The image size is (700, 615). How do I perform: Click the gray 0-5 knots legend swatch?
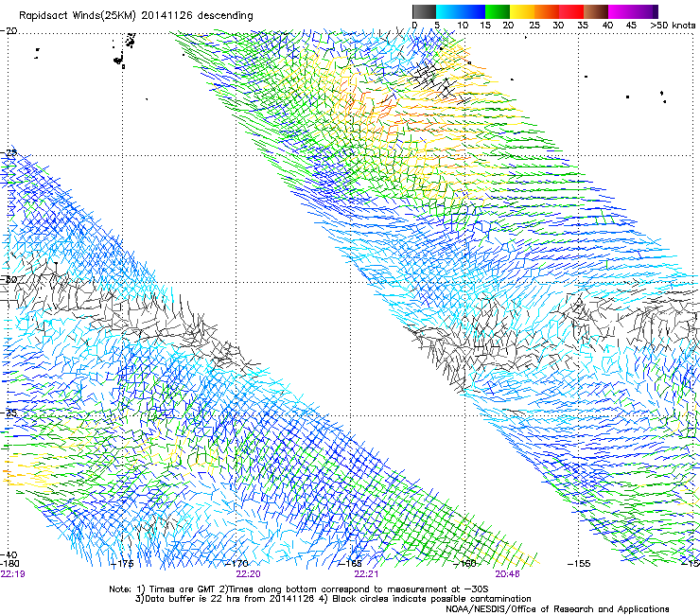point(424,11)
